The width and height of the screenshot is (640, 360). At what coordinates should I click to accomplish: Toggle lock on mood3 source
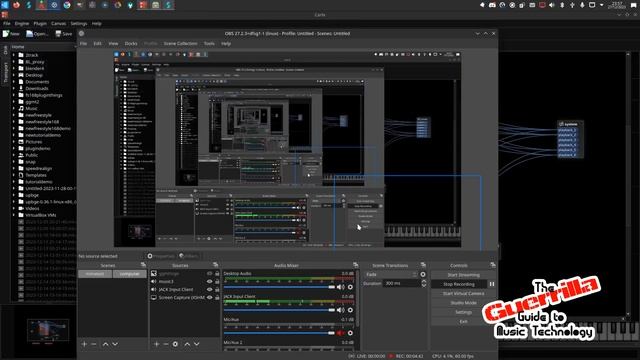(217, 281)
